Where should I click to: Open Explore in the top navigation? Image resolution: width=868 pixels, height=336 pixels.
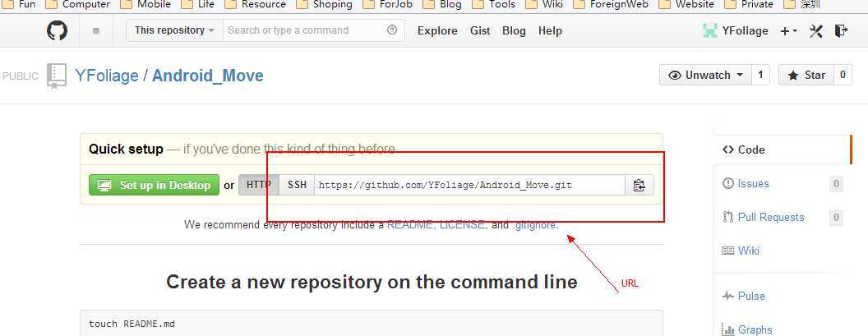pos(437,31)
